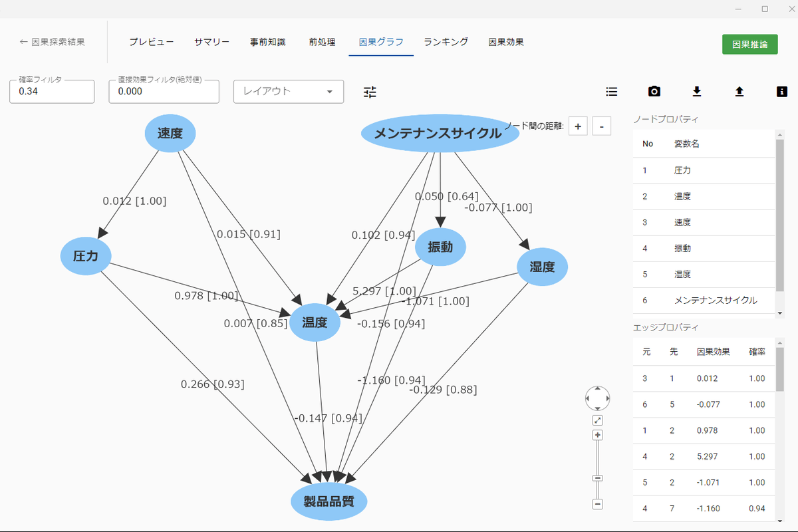Viewport: 798px width, 532px height.
Task: Click the 0.266 [0.93] edge label
Action: pyautogui.click(x=213, y=384)
